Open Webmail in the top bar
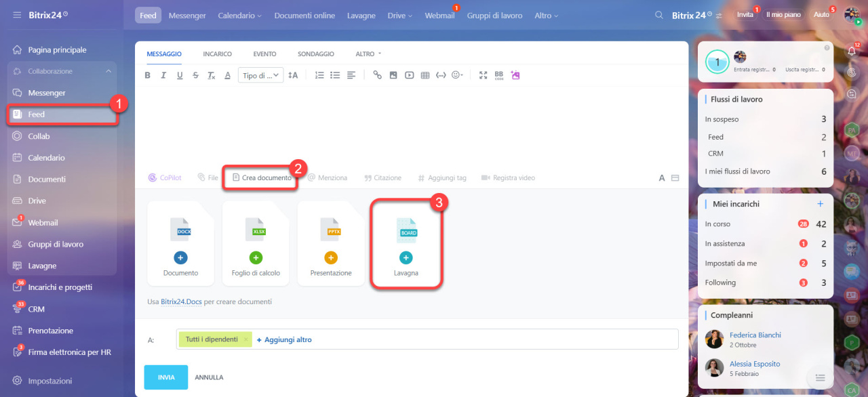This screenshot has height=397, width=868. coord(439,16)
